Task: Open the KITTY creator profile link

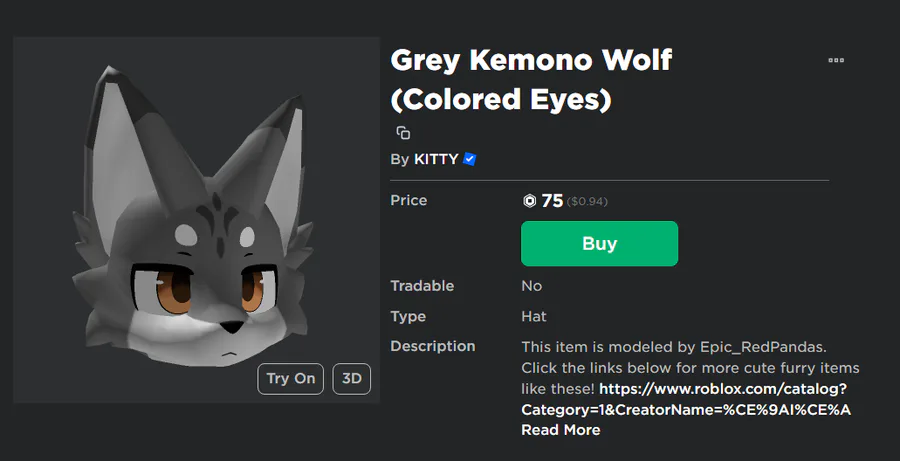Action: click(436, 159)
